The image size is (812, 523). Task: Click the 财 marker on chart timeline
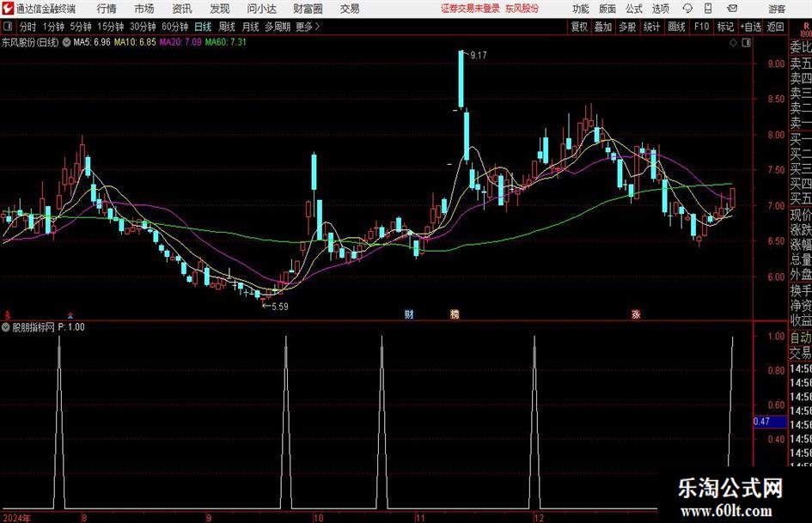409,314
